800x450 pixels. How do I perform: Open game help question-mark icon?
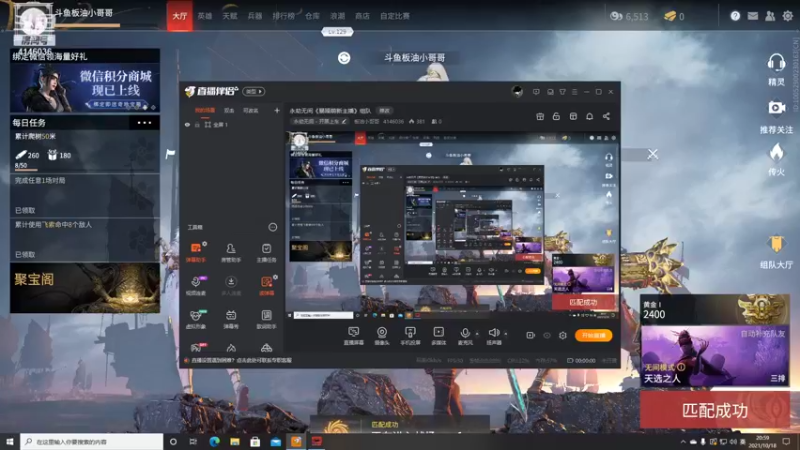(x=735, y=16)
